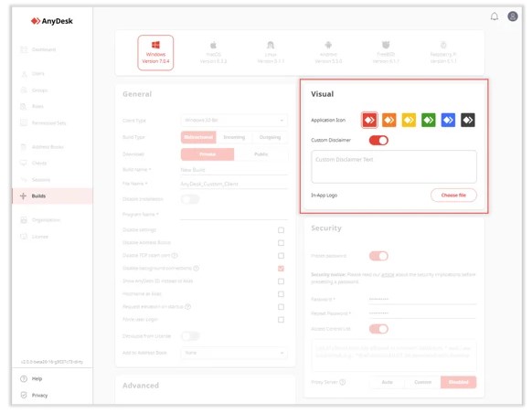Click Choose file for In-App Logo
This screenshot has width=532, height=413.
pos(453,196)
